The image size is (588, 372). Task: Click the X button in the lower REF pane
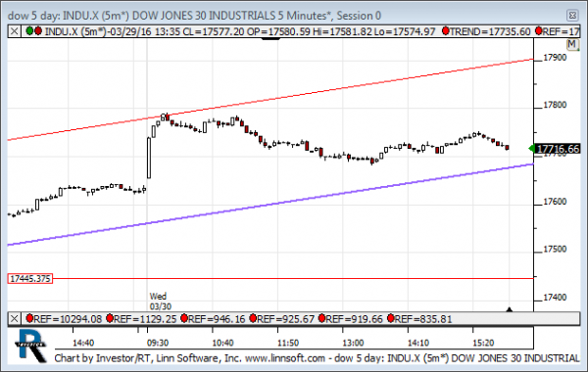[15, 319]
